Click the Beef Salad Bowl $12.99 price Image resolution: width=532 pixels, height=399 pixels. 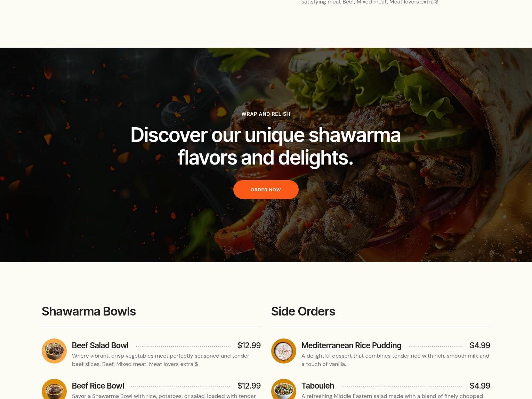pyautogui.click(x=249, y=345)
